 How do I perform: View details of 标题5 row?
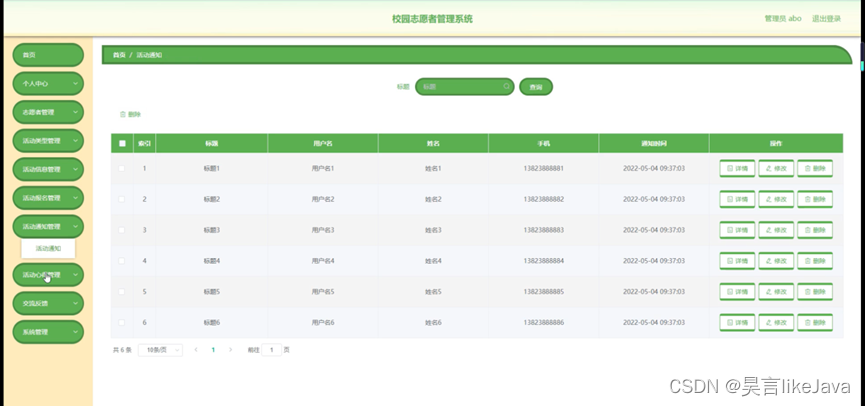(x=737, y=292)
